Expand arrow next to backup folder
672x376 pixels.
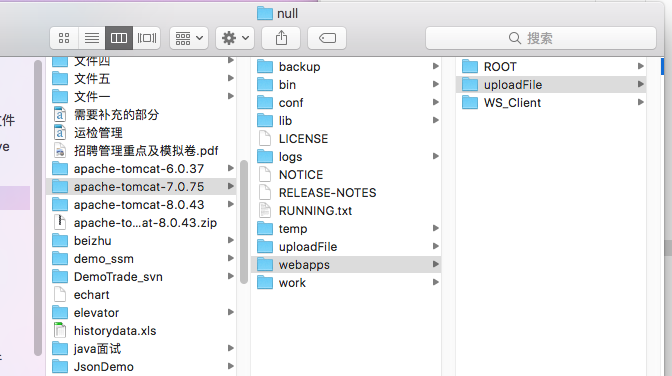pos(435,66)
